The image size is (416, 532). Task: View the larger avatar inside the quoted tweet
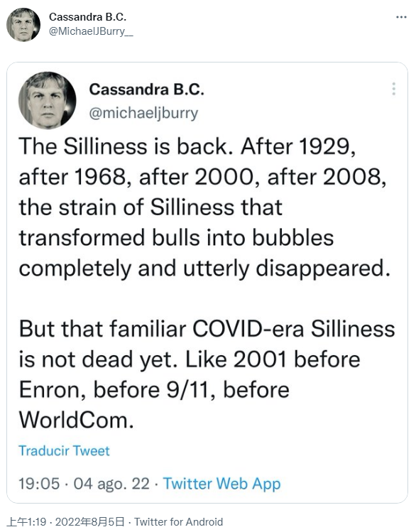click(47, 100)
